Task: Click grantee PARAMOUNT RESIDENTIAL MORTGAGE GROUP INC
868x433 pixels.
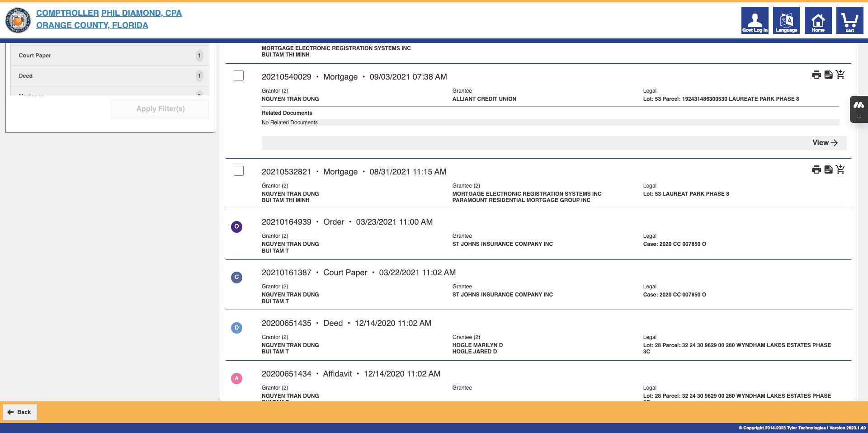Action: click(521, 200)
